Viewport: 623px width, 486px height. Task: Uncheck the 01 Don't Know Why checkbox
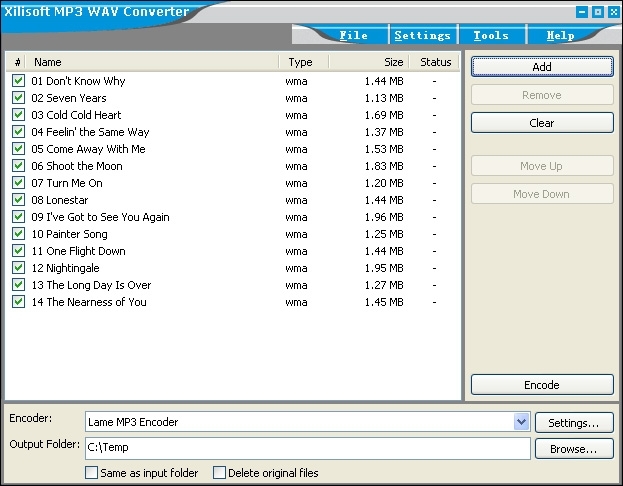pos(18,81)
